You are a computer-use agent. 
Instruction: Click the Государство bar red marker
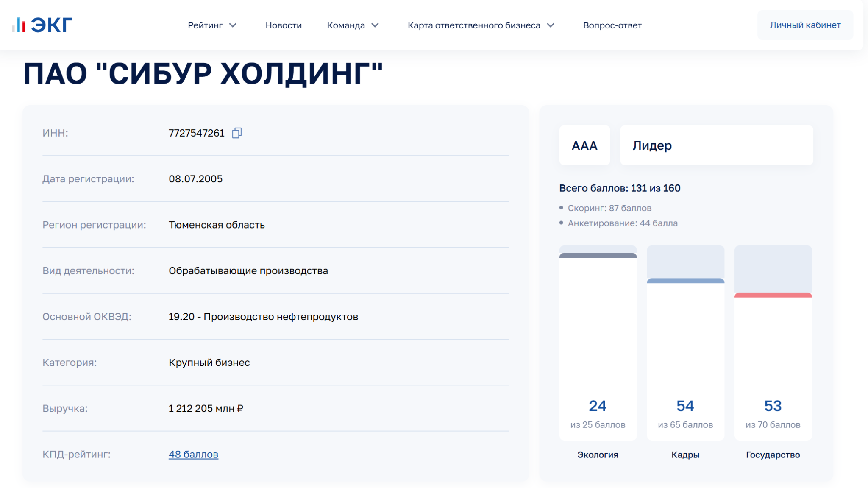point(773,295)
